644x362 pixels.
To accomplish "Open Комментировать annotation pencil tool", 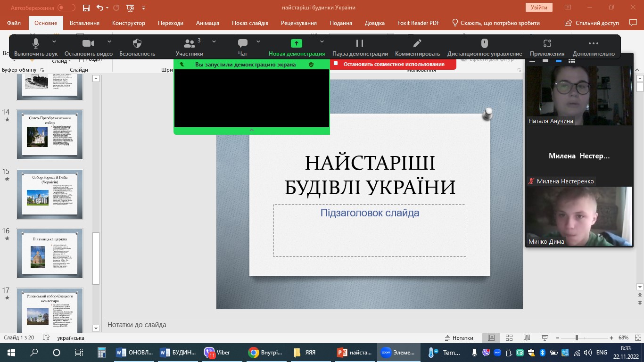I will point(417,44).
